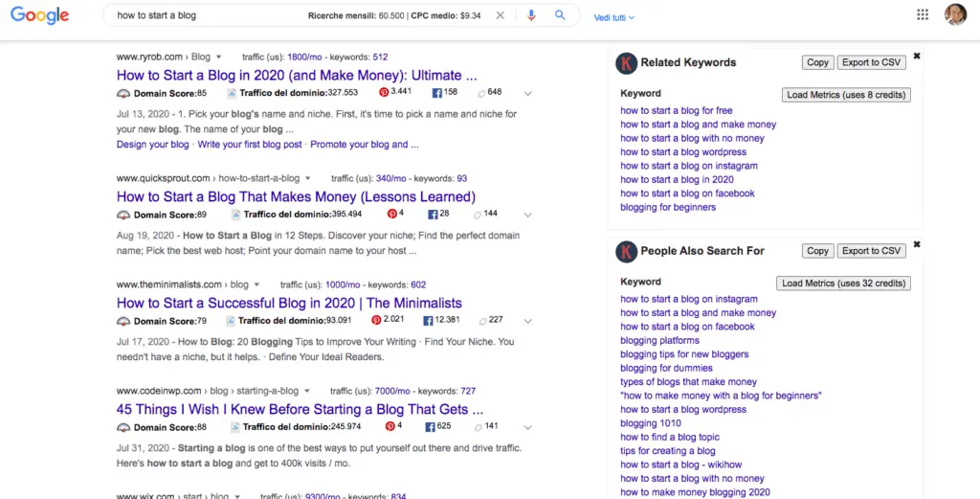Clear the search box with X icon
The image size is (980, 499).
click(x=500, y=15)
